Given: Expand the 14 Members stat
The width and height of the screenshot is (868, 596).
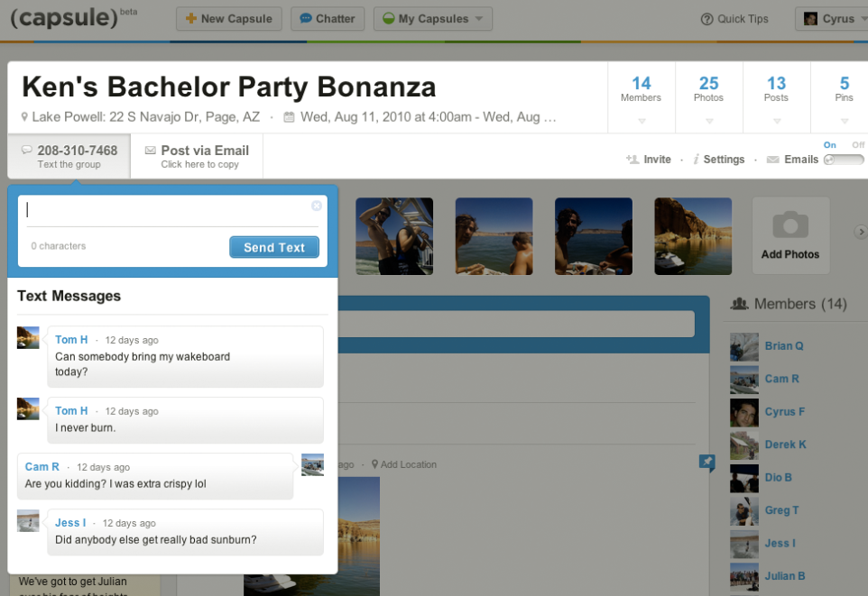Looking at the screenshot, I should pyautogui.click(x=641, y=97).
